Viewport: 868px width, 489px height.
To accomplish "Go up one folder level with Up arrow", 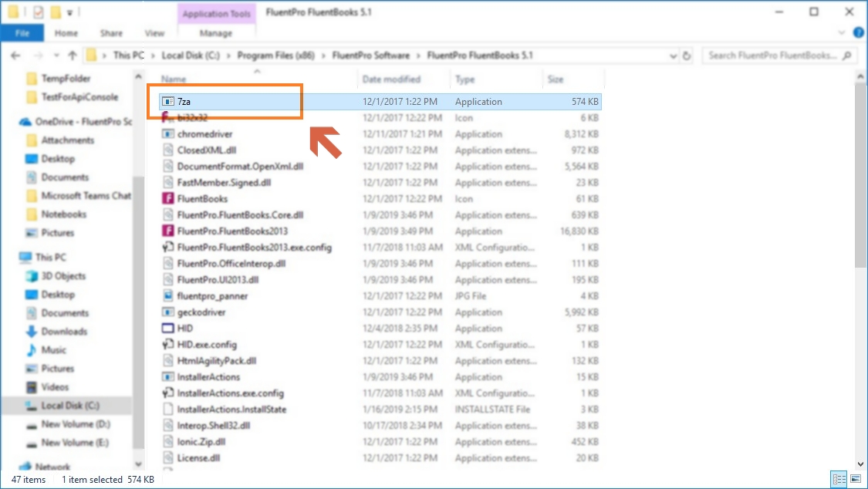I will (73, 56).
